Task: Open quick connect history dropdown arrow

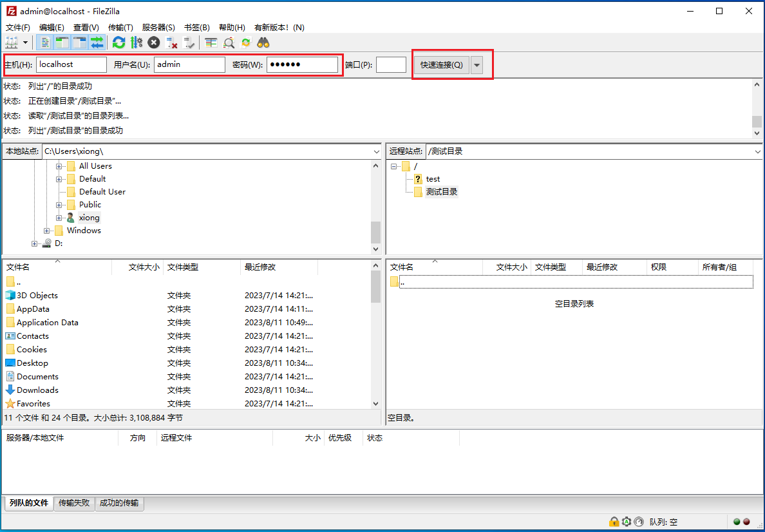Action: click(477, 65)
